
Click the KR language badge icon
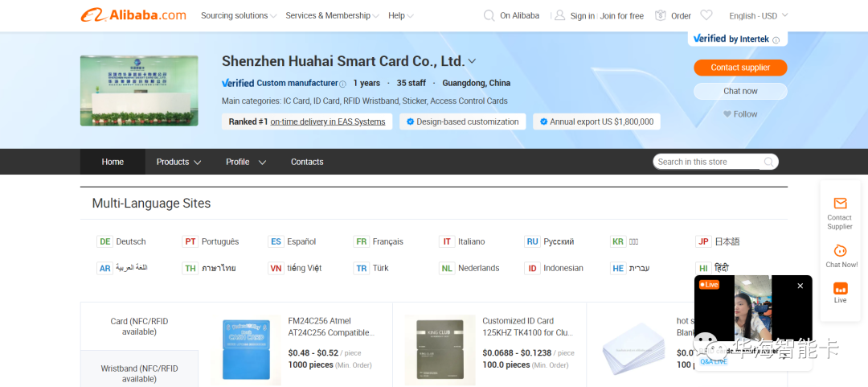click(x=618, y=241)
